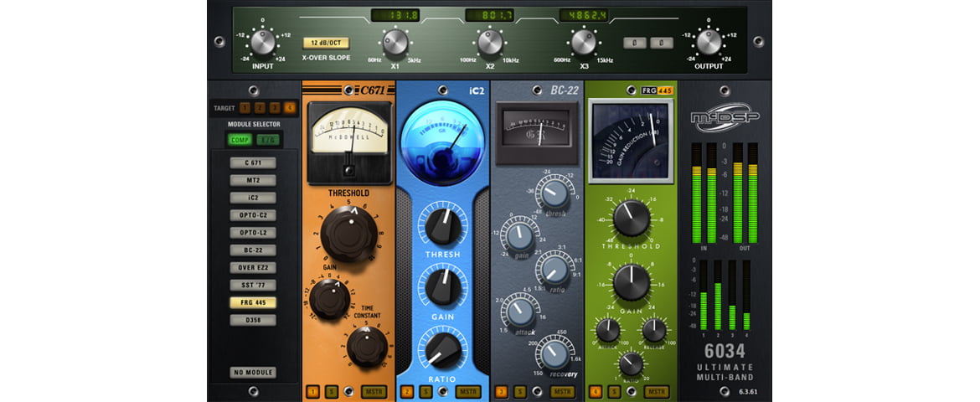Adjust the X3 crossover frequency knob

[x=584, y=42]
